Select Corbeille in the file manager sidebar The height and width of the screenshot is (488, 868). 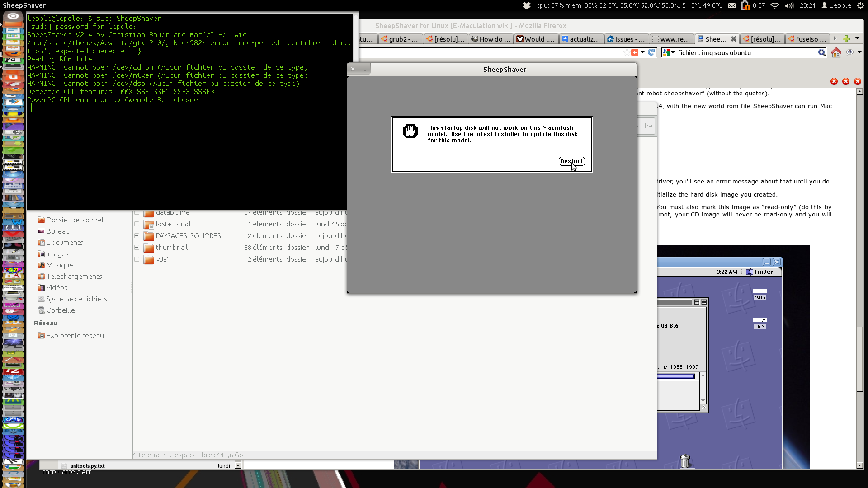[x=60, y=310]
